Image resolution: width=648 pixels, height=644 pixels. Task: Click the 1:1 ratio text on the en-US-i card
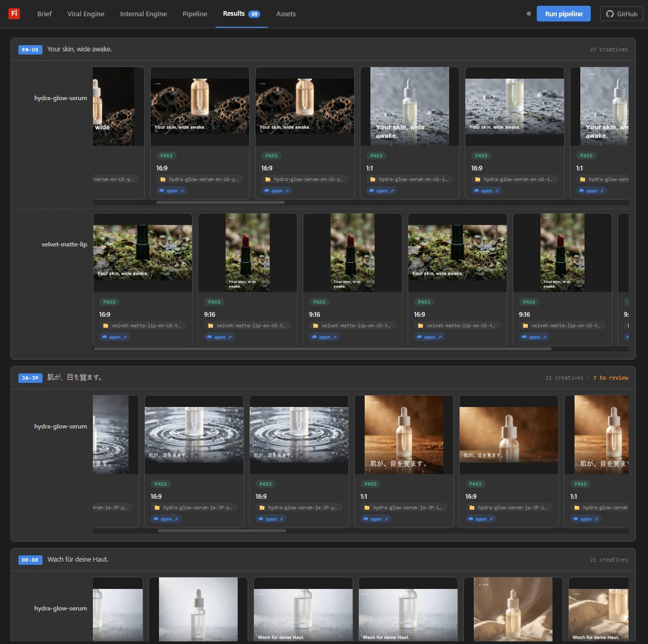pos(370,168)
